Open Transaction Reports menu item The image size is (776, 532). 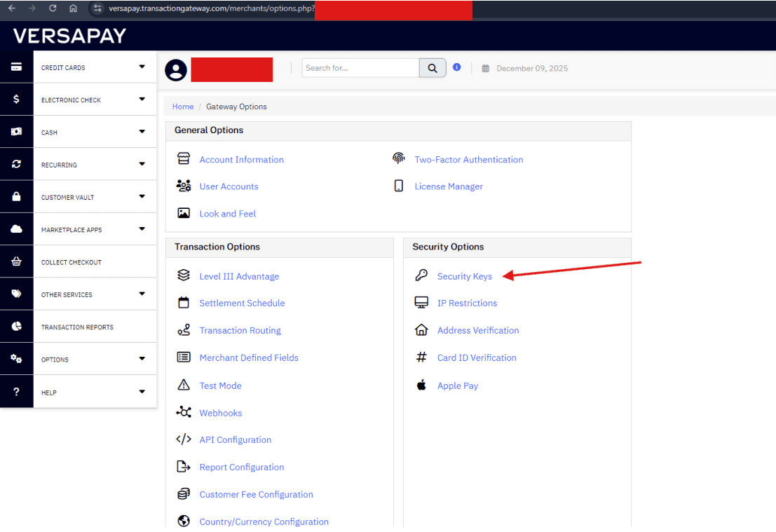tap(77, 327)
